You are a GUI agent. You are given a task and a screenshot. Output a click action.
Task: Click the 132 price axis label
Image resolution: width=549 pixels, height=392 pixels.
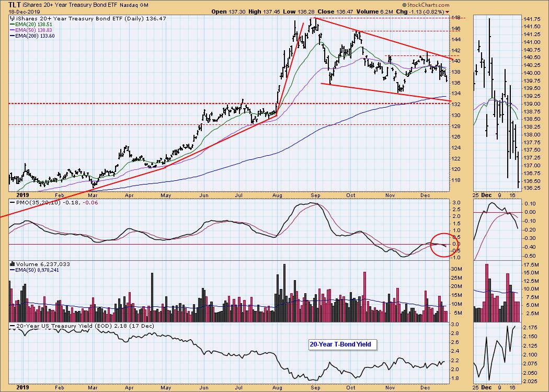coord(455,105)
